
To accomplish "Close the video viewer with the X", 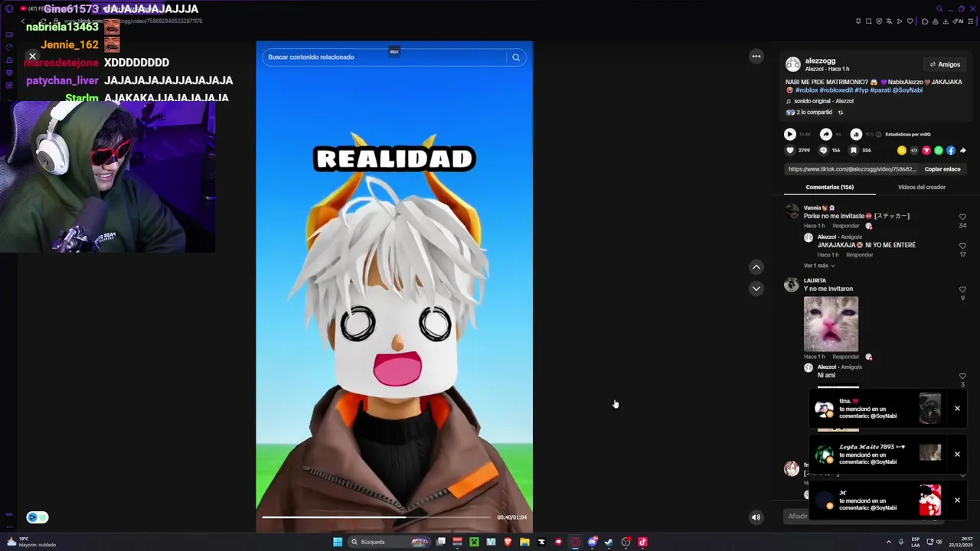I will (32, 57).
